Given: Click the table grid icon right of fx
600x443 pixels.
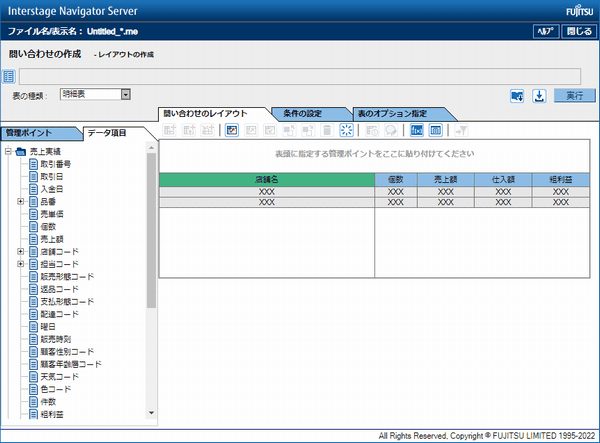Looking at the screenshot, I should pyautogui.click(x=436, y=130).
